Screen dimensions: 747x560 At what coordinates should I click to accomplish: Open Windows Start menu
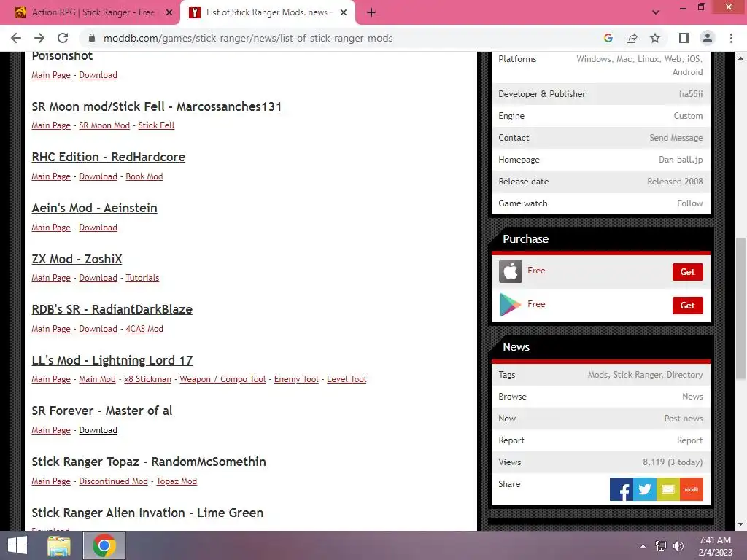tap(18, 545)
